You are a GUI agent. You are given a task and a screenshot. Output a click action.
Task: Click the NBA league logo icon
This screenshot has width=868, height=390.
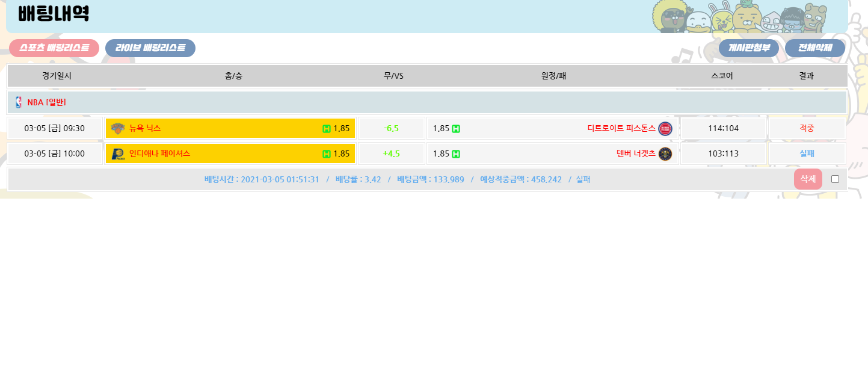click(18, 102)
